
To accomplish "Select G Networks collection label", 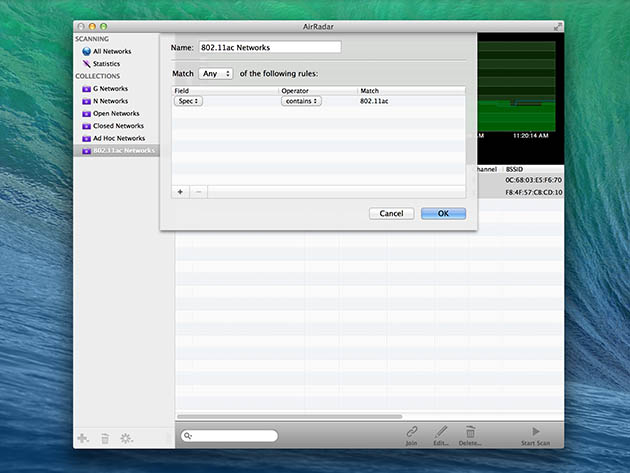I will [x=110, y=89].
